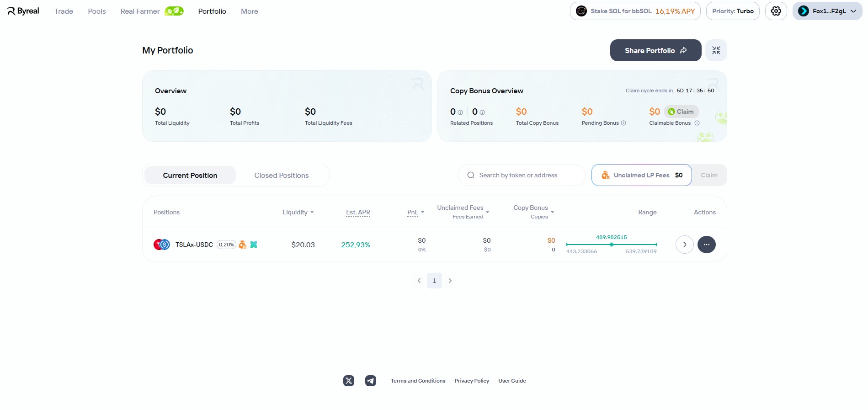868x410 pixels.
Task: Click Related Positions first info icon
Action: click(x=460, y=112)
